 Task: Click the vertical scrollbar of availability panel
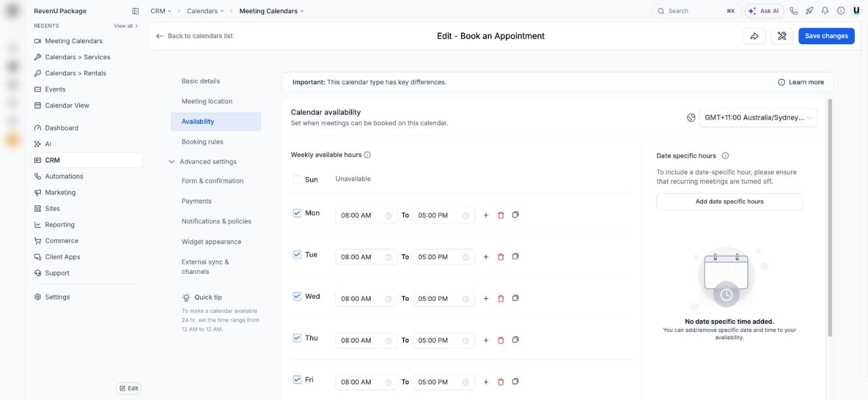(830, 217)
